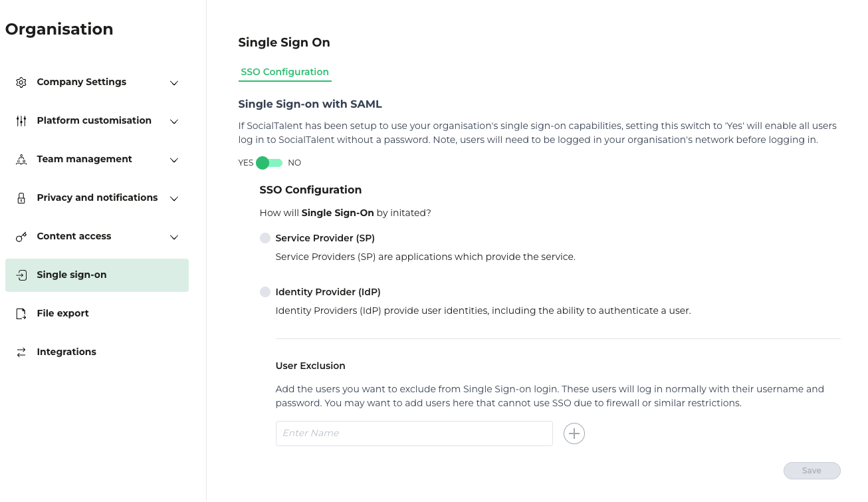
Task: Click the Single sign-on door icon
Action: coord(21,275)
